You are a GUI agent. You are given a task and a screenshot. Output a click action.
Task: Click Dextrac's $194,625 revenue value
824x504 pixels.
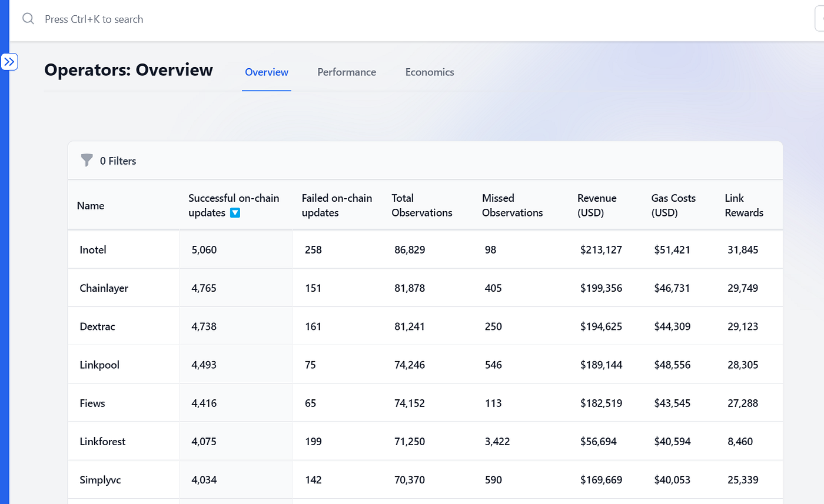[601, 326]
